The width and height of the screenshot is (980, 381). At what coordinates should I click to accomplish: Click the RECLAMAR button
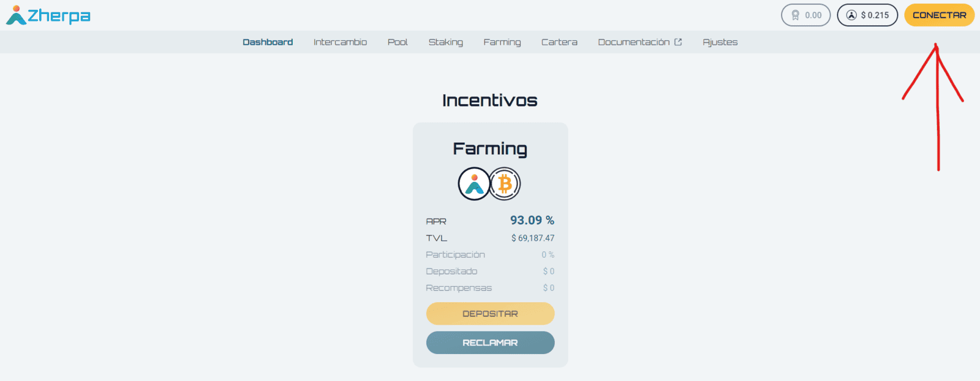pos(491,343)
